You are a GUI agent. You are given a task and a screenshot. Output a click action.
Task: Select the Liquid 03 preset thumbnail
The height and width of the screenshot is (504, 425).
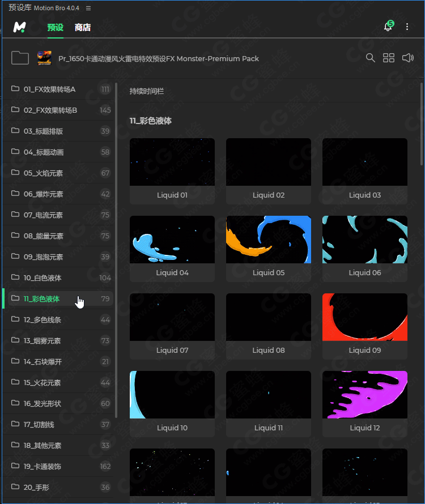pyautogui.click(x=365, y=162)
